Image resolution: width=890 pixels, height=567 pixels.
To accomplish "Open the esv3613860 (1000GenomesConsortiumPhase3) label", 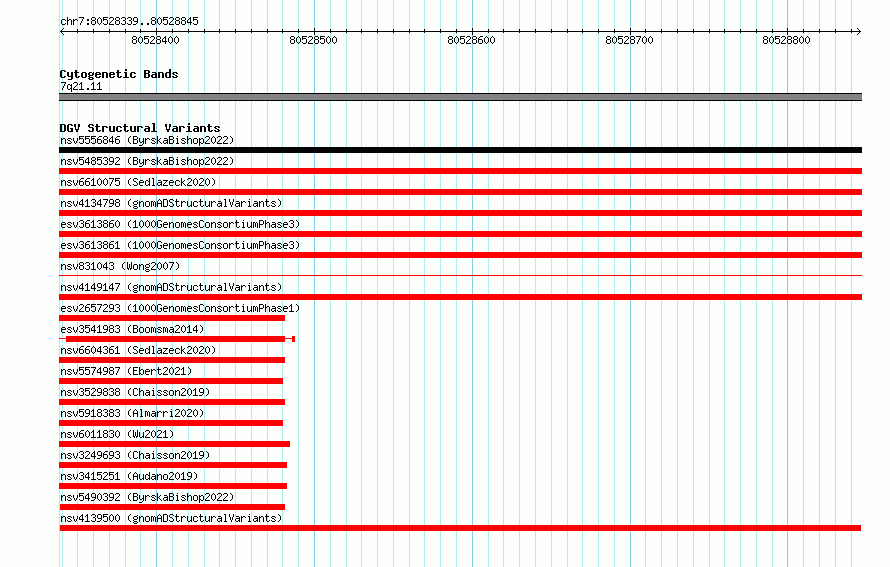I will pyautogui.click(x=180, y=224).
